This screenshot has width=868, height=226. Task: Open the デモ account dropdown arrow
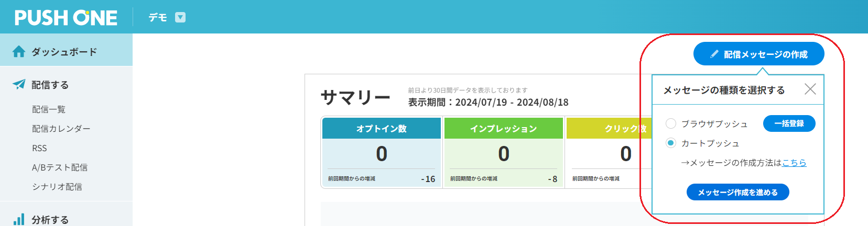180,18
